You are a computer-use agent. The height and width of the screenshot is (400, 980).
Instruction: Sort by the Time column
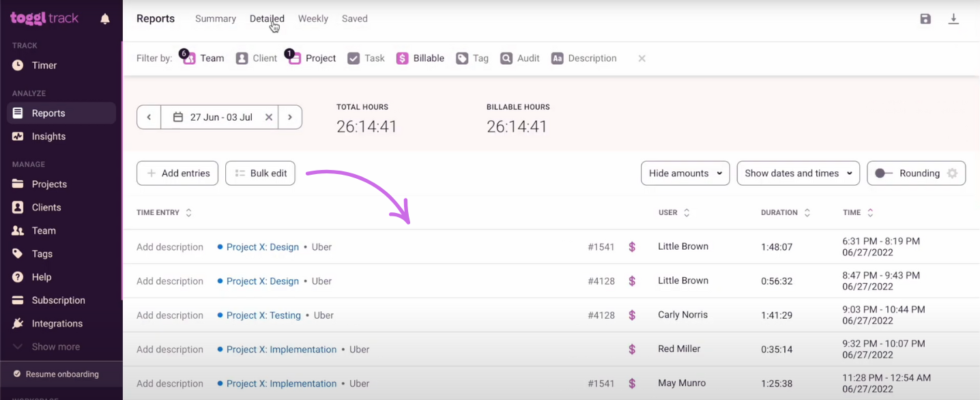[x=858, y=212]
